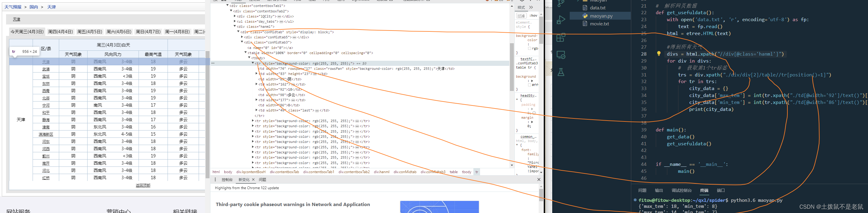Open the Source Control icon in VS Code
Image resolution: width=868 pixels, height=213 pixels.
561,3
